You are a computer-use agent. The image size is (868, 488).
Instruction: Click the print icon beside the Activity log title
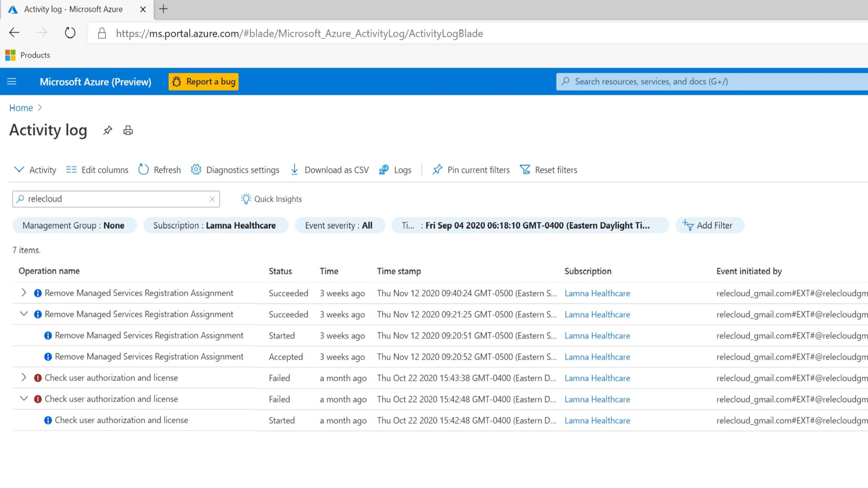[128, 130]
